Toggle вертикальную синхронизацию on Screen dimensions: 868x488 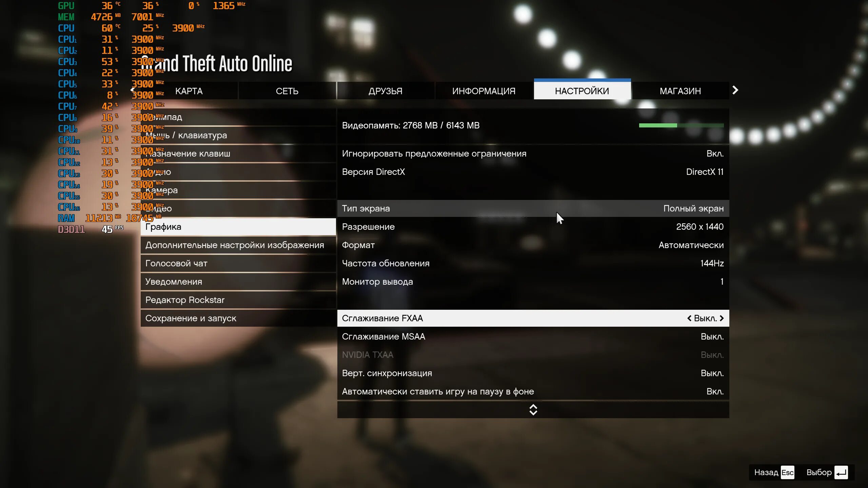[x=712, y=372]
